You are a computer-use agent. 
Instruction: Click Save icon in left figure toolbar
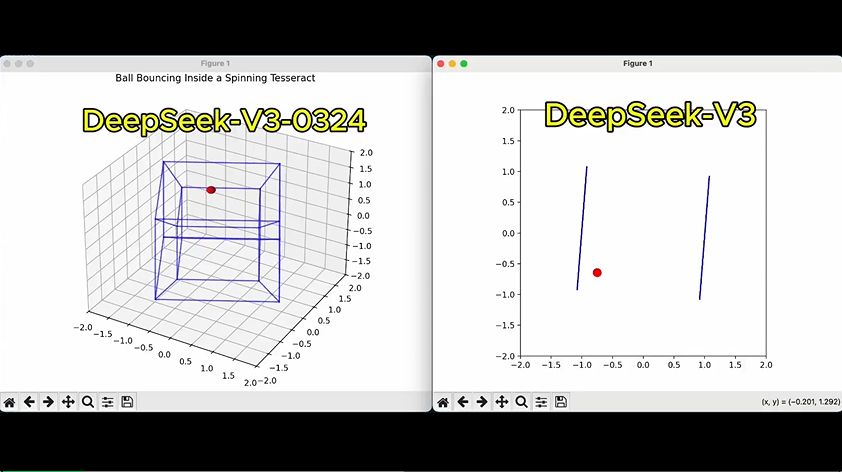[x=127, y=402]
